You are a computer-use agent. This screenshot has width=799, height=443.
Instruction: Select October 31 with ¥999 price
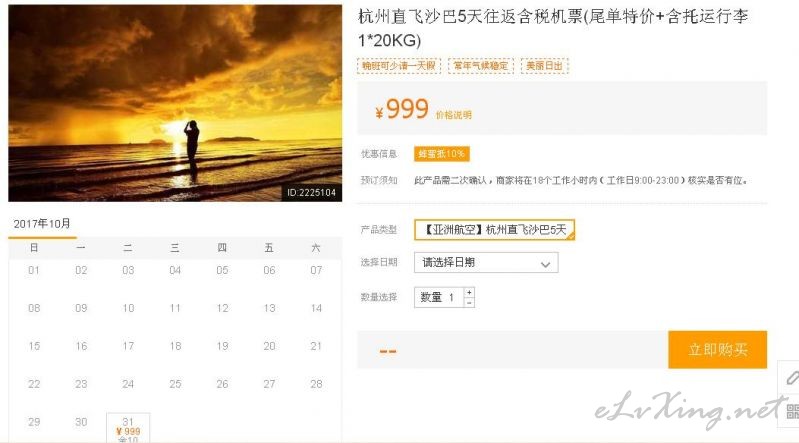coord(128,428)
